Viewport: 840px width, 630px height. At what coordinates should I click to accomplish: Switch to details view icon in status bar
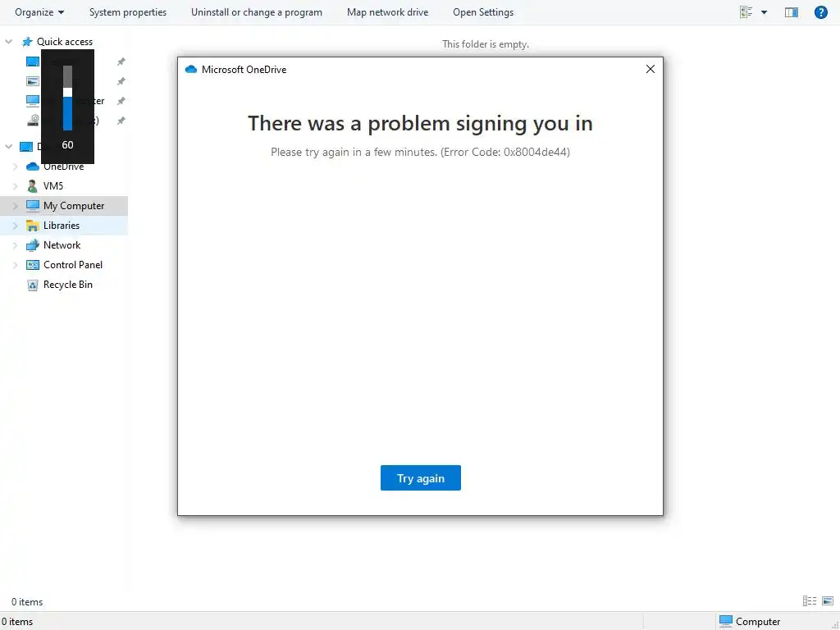[x=810, y=601]
